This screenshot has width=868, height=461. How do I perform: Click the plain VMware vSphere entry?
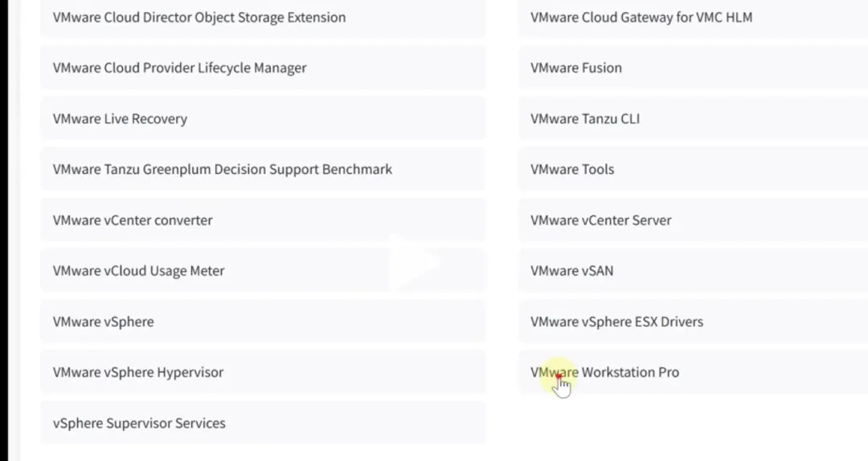tap(103, 322)
